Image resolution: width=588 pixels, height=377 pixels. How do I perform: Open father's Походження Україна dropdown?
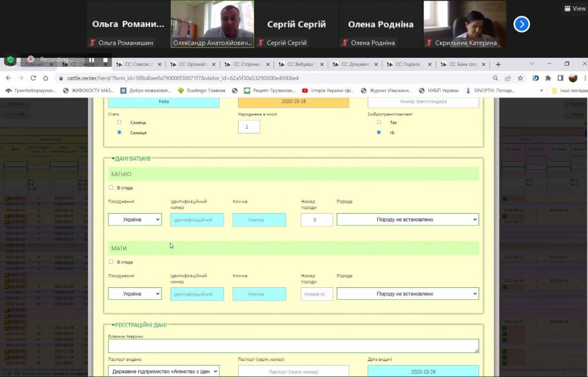click(135, 220)
